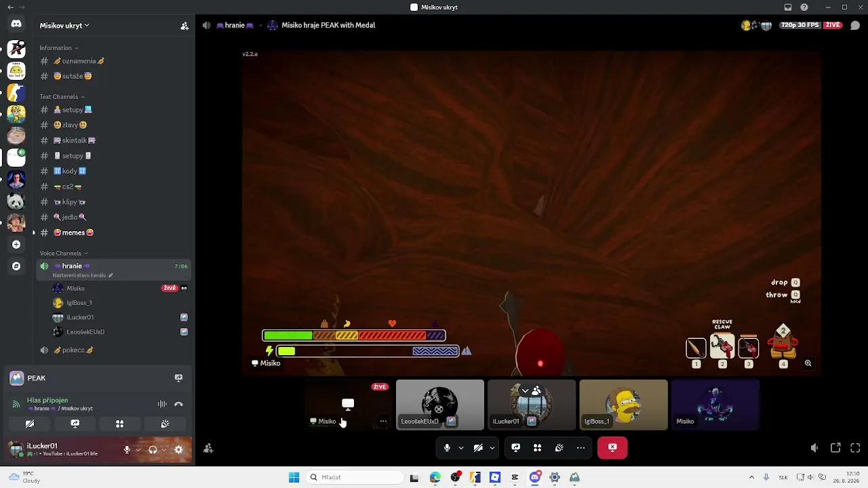The image size is (868, 488).
Task: Click the Windows taskbar search field
Action: (354, 477)
